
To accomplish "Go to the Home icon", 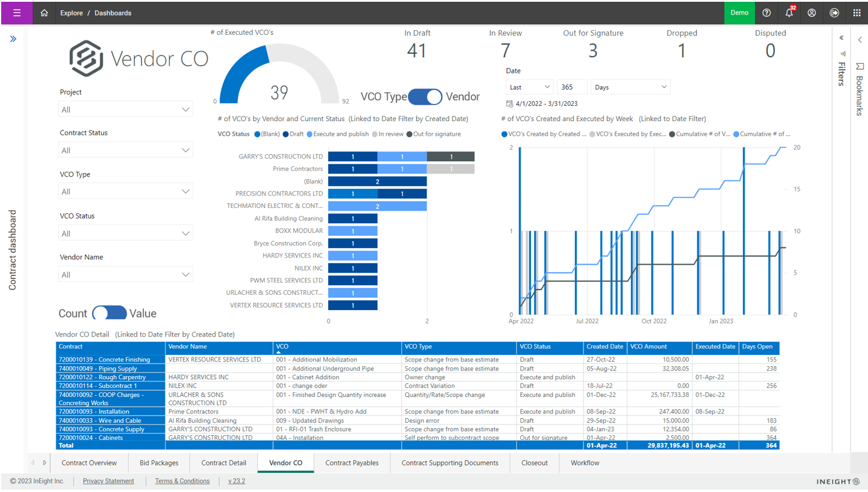I will tap(44, 12).
